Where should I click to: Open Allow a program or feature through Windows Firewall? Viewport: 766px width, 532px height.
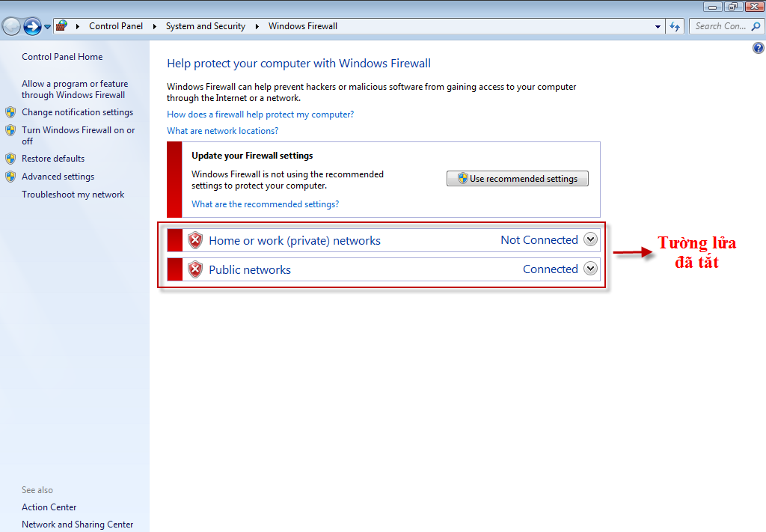75,89
